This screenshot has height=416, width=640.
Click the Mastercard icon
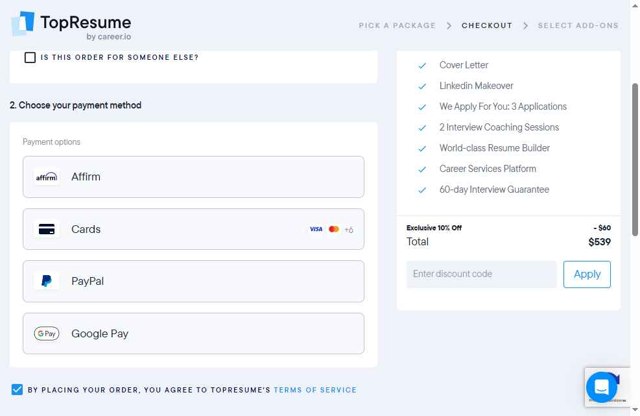pos(334,229)
